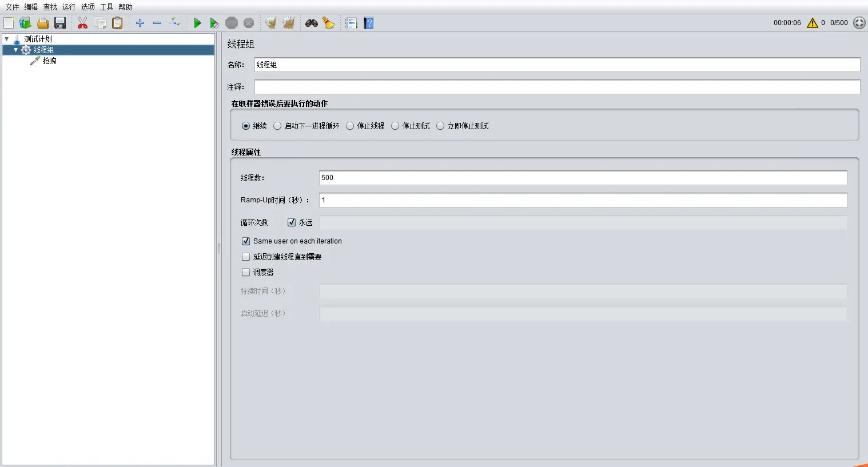The height and width of the screenshot is (467, 868).
Task: Select the 抢购 sampler in the tree
Action: point(49,61)
